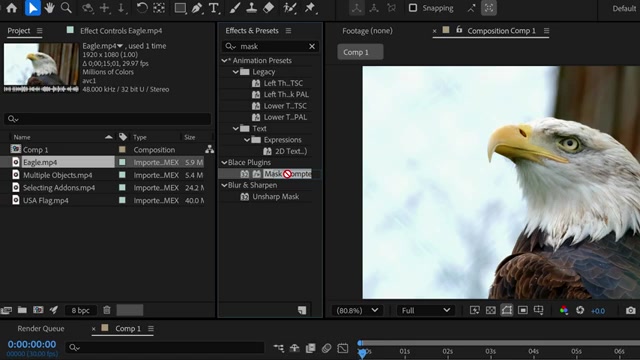Click the Eagle footage thumbnail preview
This screenshot has width=640, height=360.
click(41, 64)
